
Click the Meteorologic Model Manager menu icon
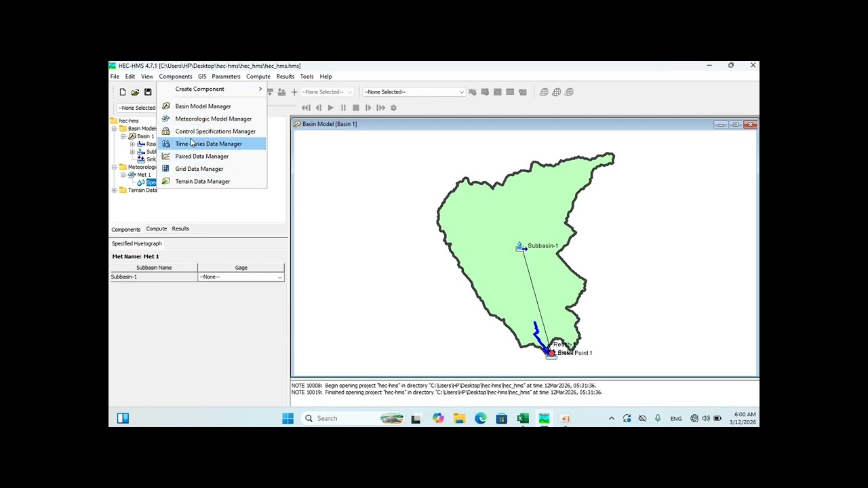tap(165, 119)
